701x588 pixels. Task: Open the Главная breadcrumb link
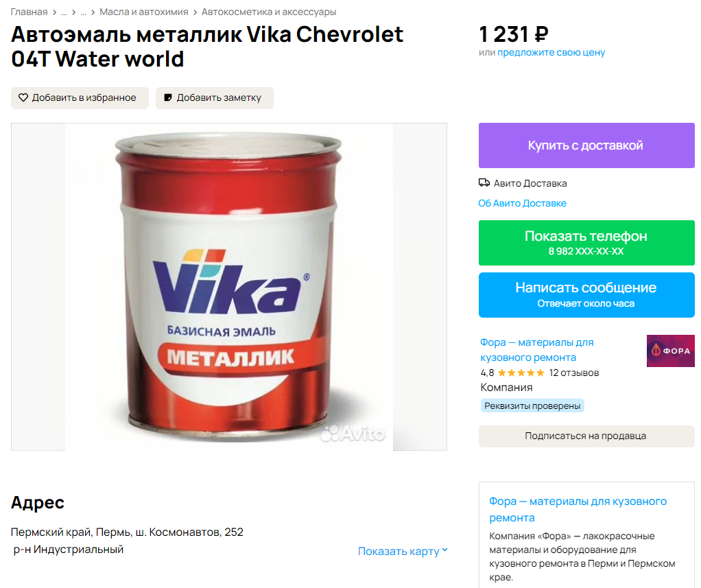29,12
